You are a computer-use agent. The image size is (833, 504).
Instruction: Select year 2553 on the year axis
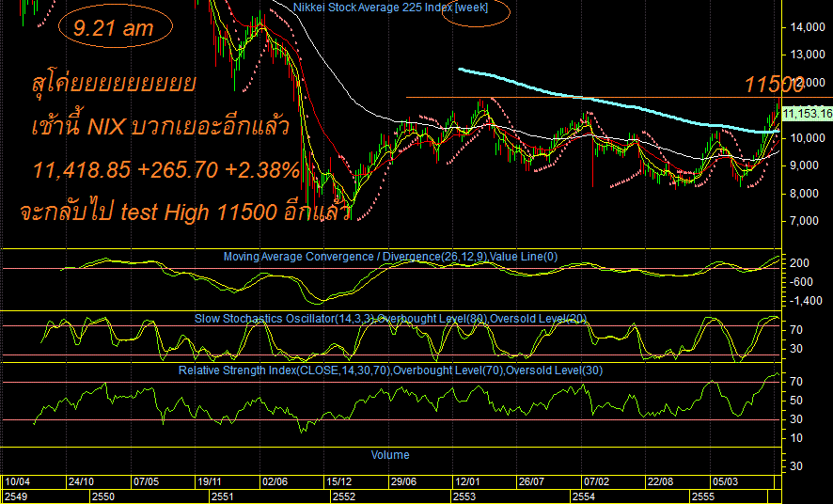click(464, 496)
